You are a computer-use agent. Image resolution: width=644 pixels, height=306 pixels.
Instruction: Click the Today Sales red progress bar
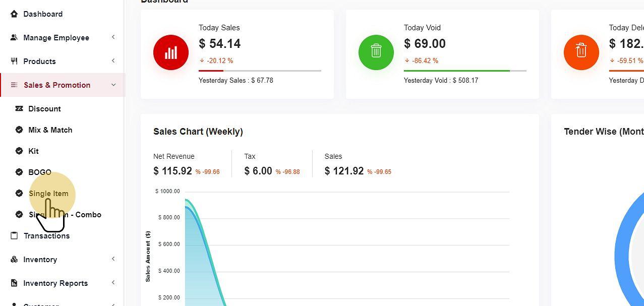click(211, 71)
